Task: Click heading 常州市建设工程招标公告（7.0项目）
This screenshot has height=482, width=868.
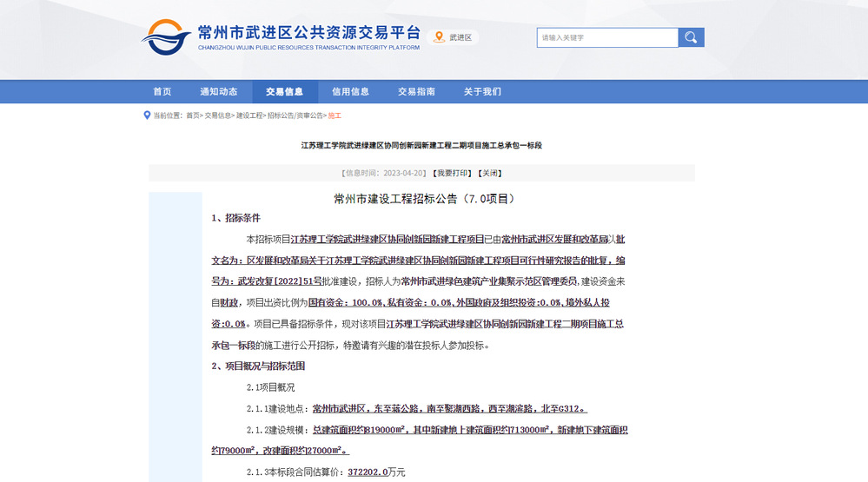Action: (x=424, y=199)
